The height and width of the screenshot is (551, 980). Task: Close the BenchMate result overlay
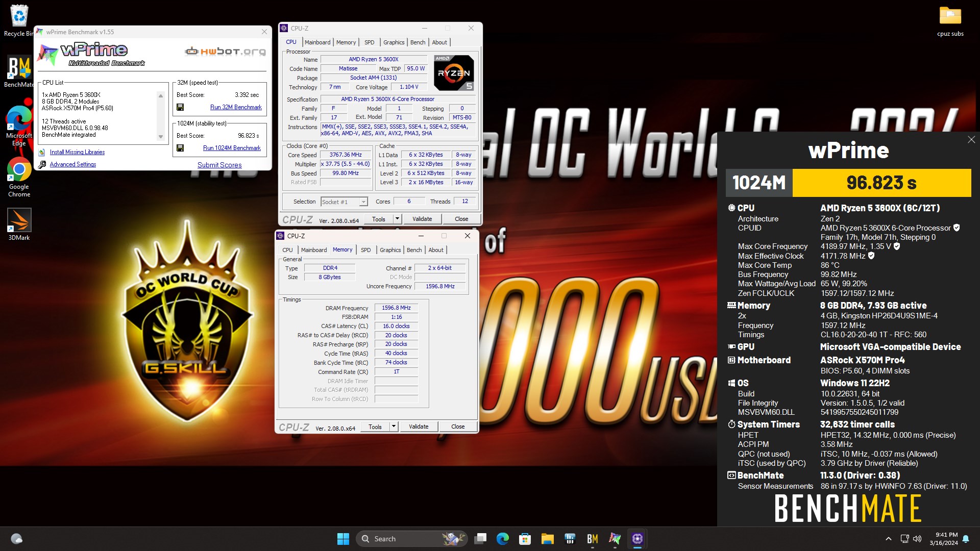(x=971, y=140)
